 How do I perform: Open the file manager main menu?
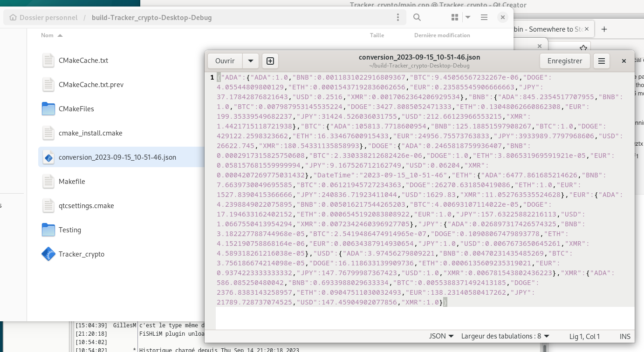(484, 17)
